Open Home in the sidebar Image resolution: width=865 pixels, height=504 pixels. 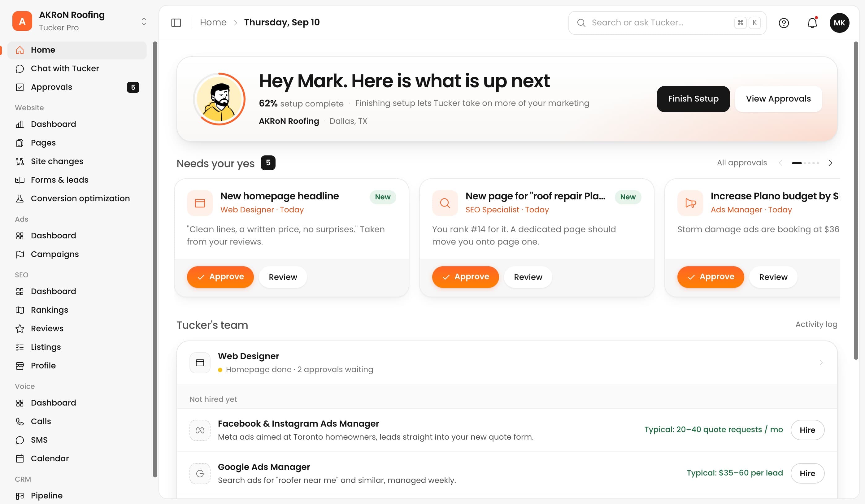pos(77,50)
